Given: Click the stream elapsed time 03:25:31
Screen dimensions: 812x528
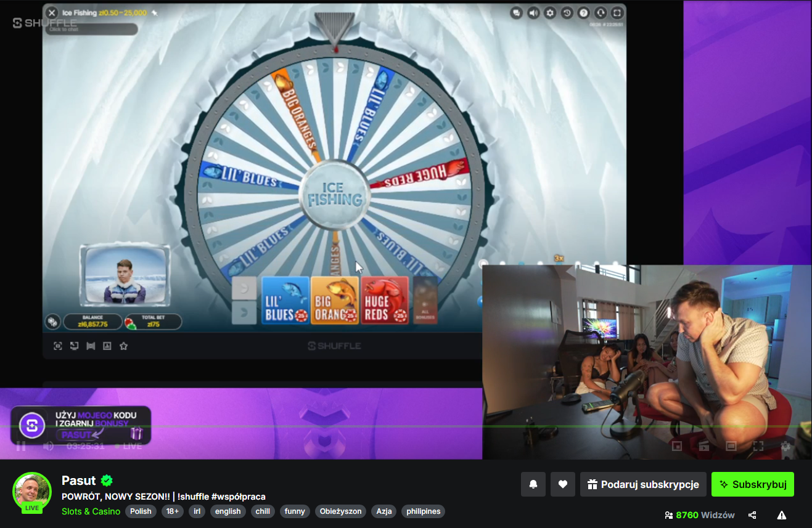Looking at the screenshot, I should (x=86, y=445).
